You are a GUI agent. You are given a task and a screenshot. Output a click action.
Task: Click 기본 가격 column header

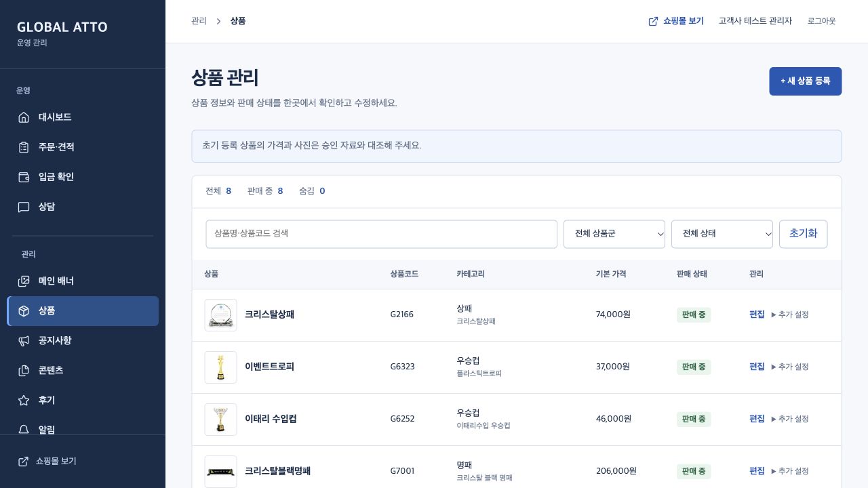[611, 274]
